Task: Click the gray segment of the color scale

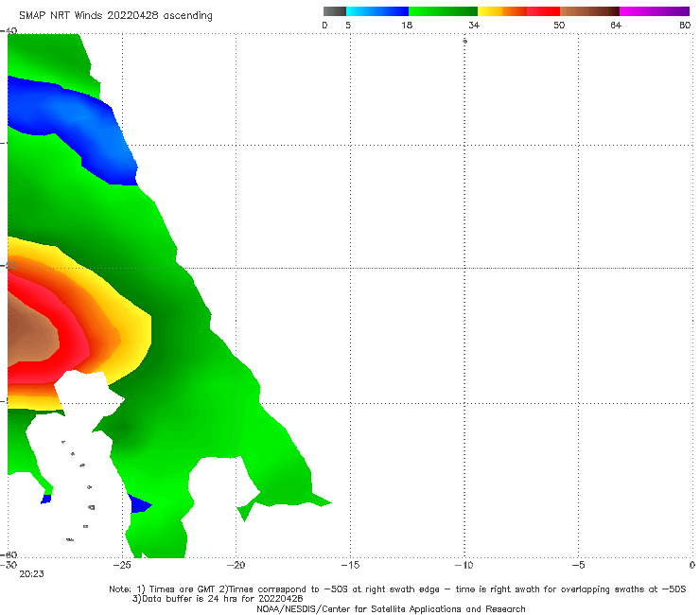Action: (334, 11)
